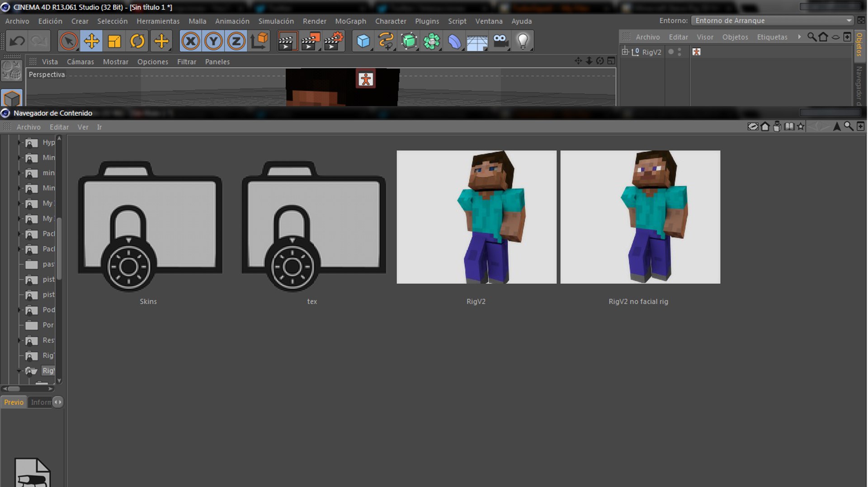Select the Rotate tool

point(137,41)
